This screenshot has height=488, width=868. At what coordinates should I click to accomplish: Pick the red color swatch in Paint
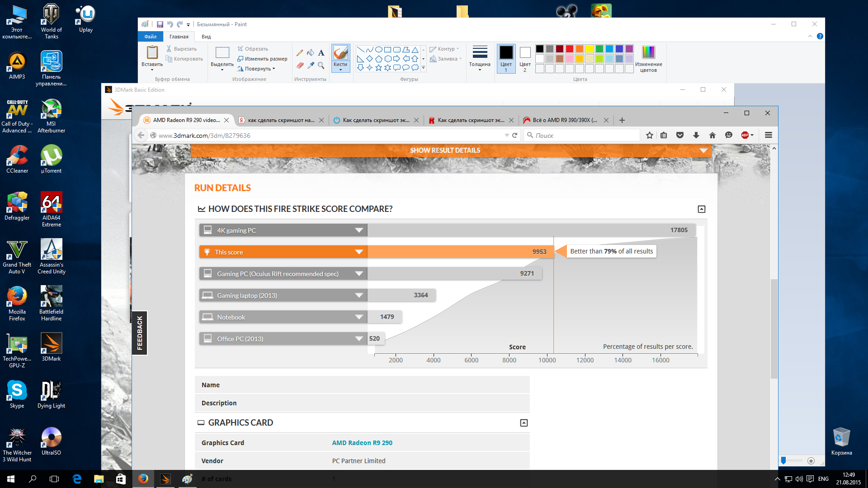point(570,49)
